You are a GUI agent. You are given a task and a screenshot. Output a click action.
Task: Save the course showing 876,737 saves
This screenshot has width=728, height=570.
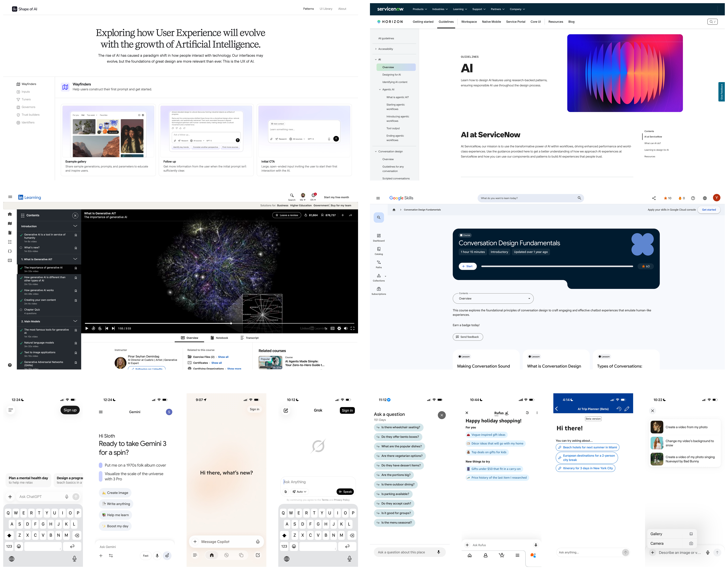tap(328, 215)
